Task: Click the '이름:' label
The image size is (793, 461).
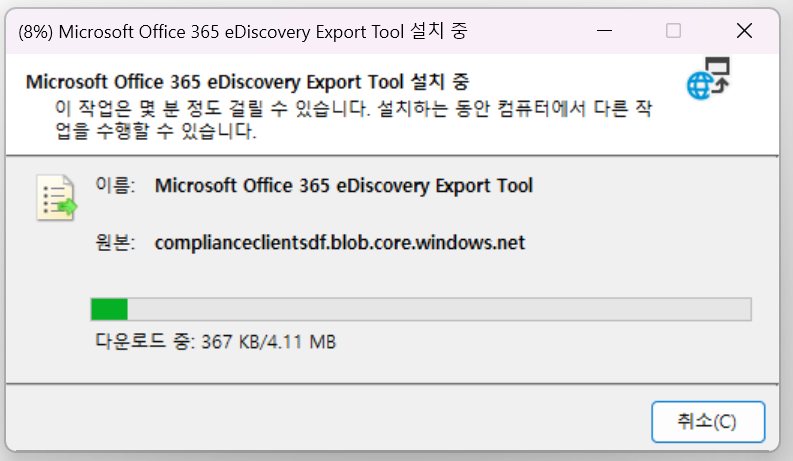Action: click(115, 186)
